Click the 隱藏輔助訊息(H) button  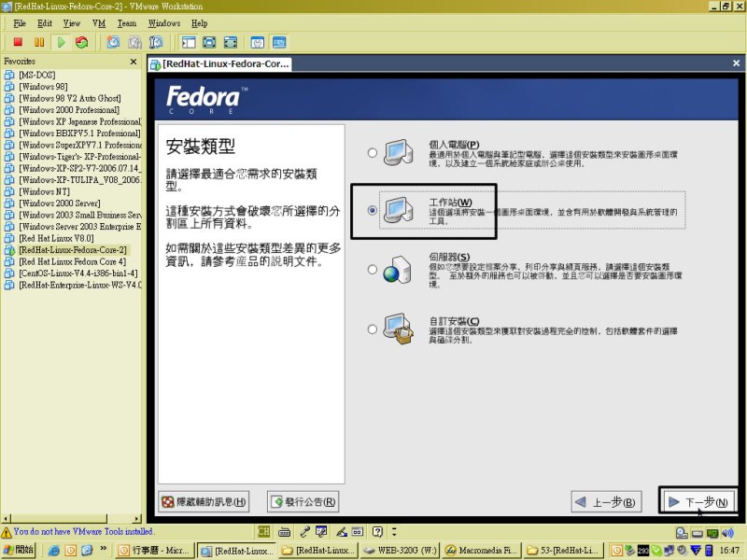[204, 502]
